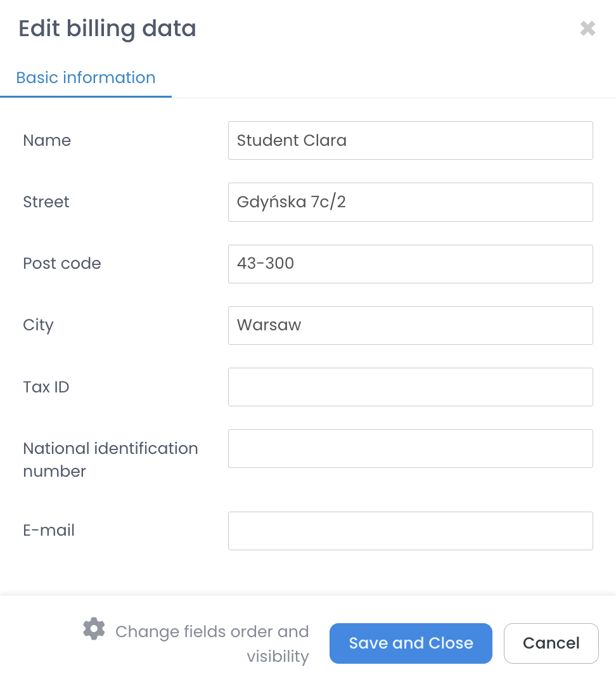
Task: Close the Edit billing data dialog
Action: click(x=587, y=29)
